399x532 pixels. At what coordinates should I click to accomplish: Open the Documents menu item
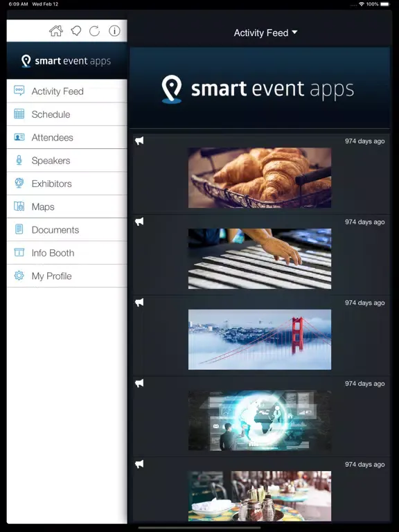[x=66, y=230]
